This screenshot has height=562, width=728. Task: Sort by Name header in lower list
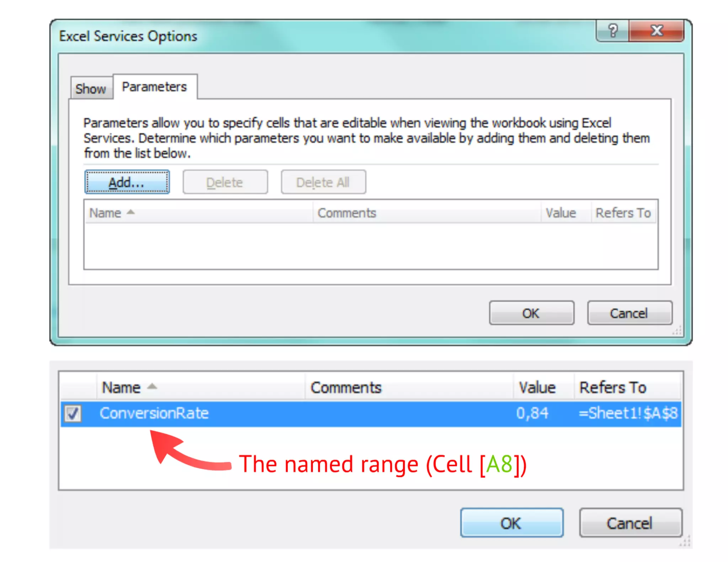click(200, 387)
